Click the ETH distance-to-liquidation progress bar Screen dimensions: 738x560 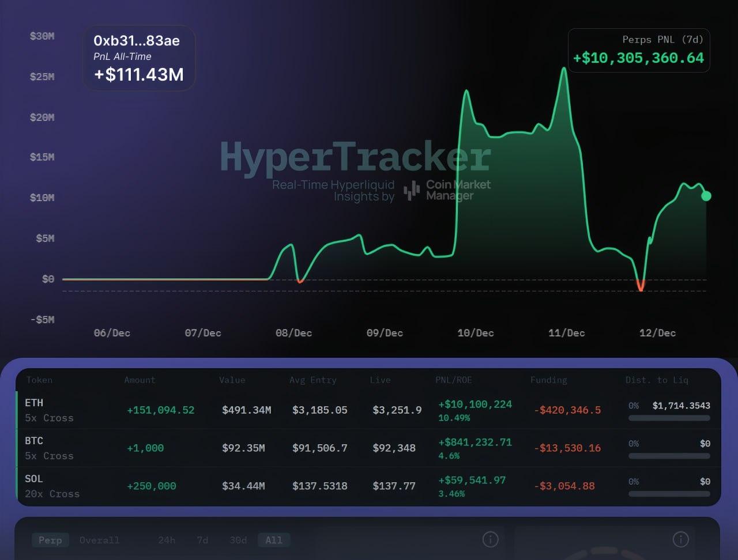(x=669, y=418)
